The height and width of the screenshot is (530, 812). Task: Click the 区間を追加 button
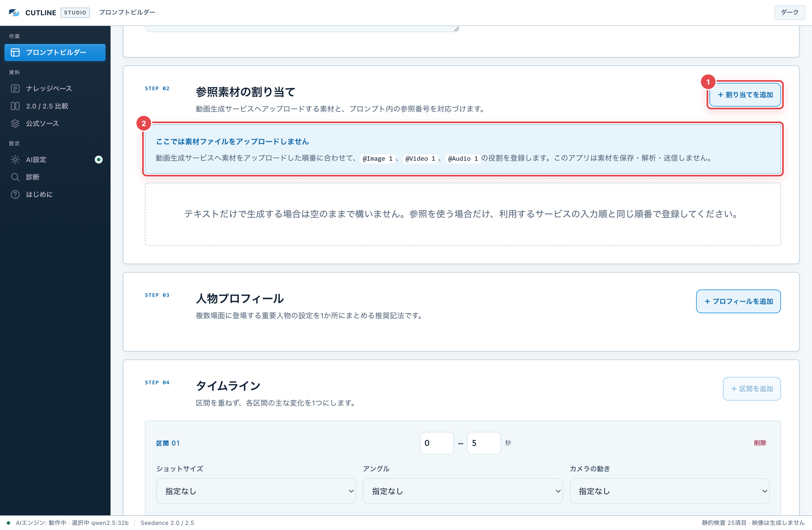coord(752,388)
